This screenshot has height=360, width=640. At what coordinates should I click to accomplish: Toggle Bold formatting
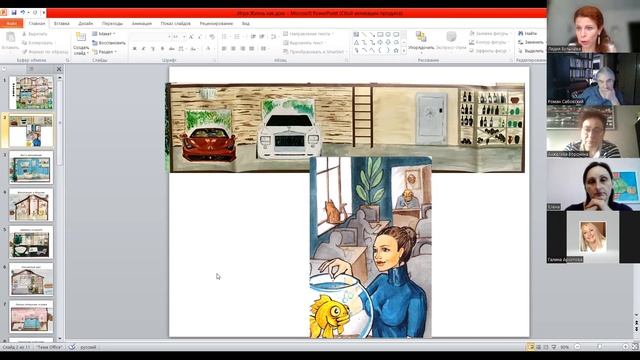click(134, 49)
